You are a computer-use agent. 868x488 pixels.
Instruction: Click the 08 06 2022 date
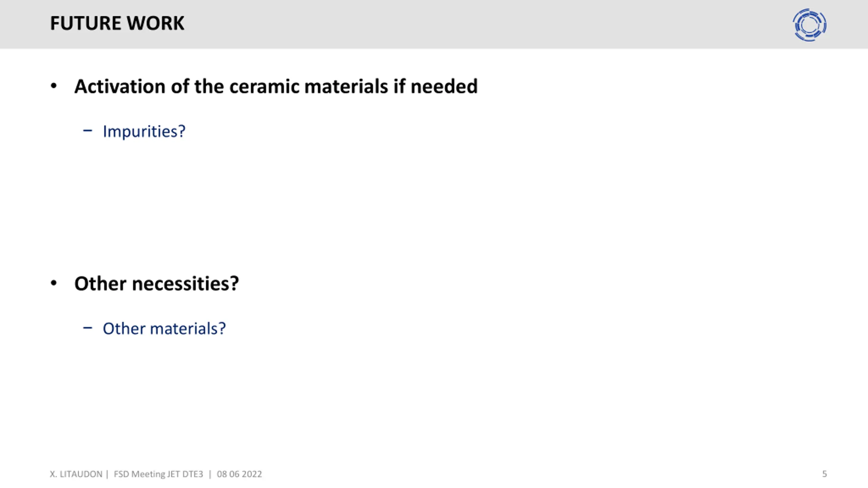[239, 474]
